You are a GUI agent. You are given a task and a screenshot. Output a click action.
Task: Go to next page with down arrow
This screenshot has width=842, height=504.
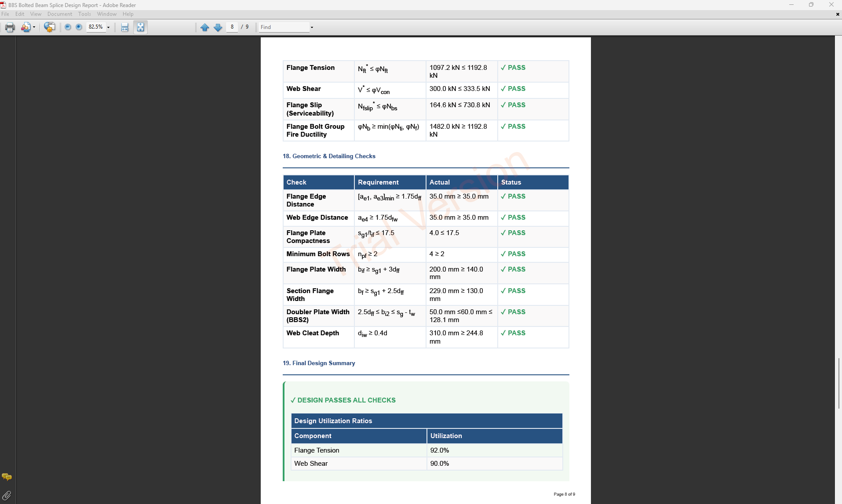tap(218, 27)
